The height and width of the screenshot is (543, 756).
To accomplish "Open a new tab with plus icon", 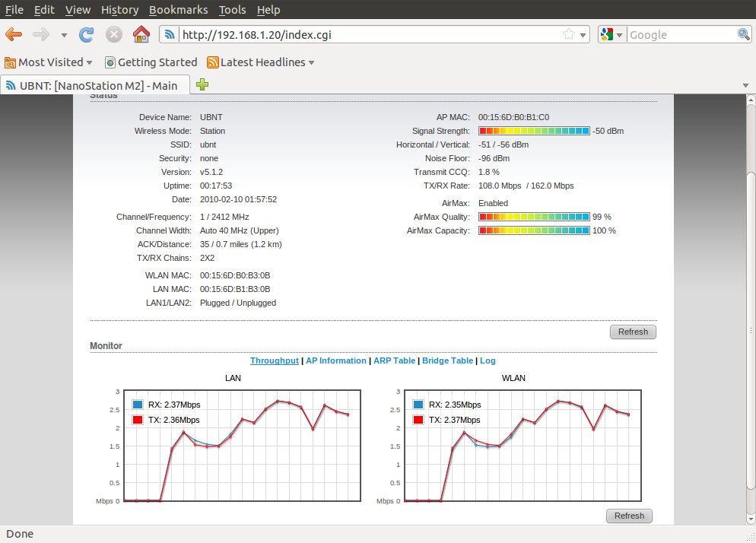I will coord(202,85).
